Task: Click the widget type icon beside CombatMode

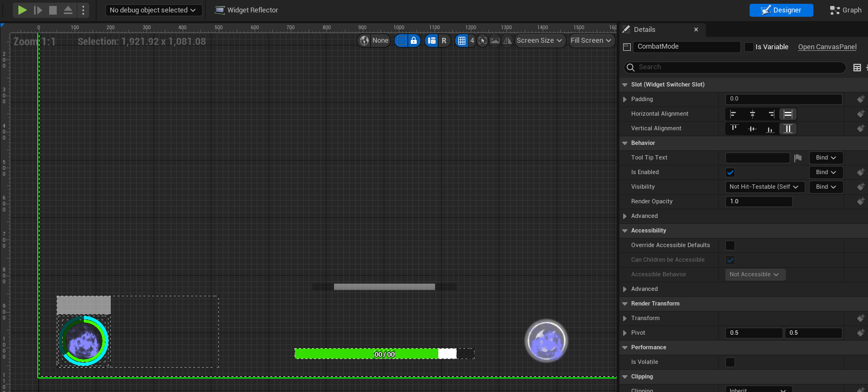Action: (627, 47)
